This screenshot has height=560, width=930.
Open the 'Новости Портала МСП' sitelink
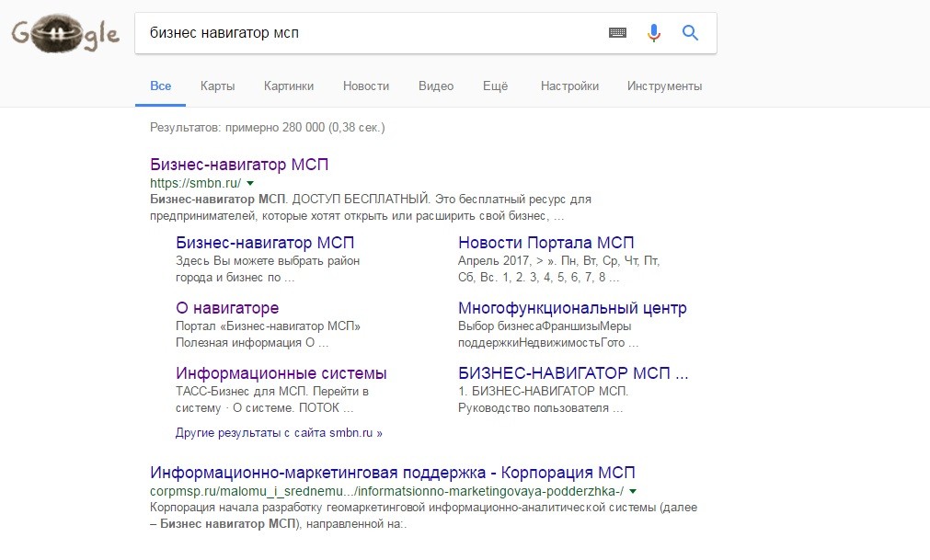[x=546, y=243]
